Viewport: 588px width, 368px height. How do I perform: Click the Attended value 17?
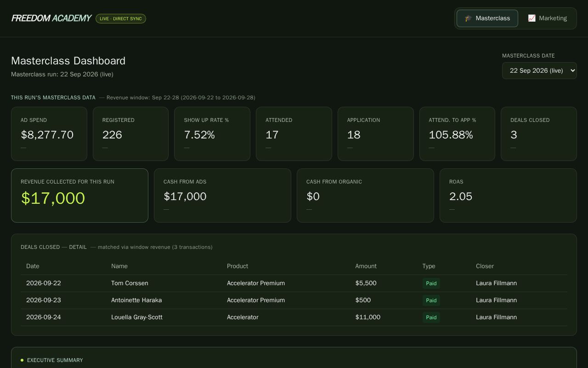pos(272,135)
